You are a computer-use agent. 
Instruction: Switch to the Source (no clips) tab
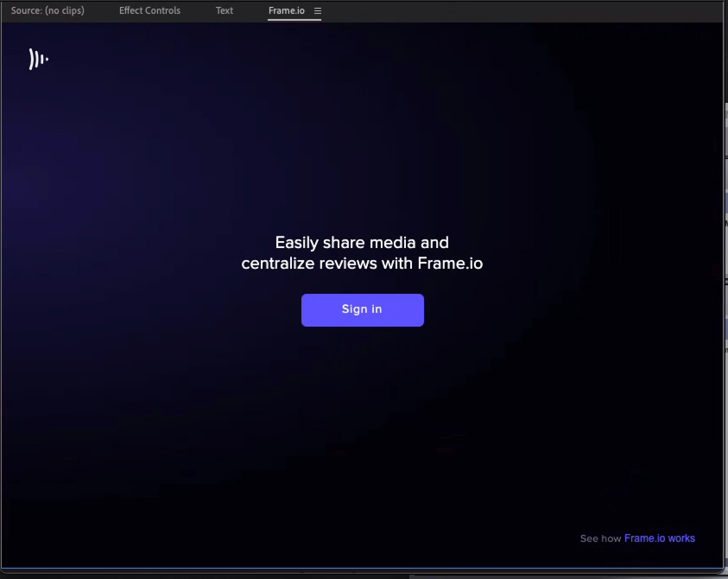click(47, 11)
